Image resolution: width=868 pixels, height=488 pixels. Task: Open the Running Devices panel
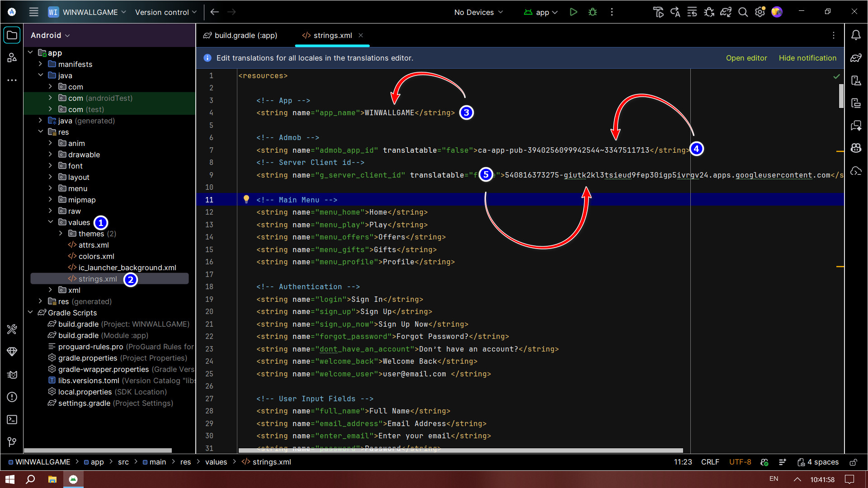(x=856, y=103)
